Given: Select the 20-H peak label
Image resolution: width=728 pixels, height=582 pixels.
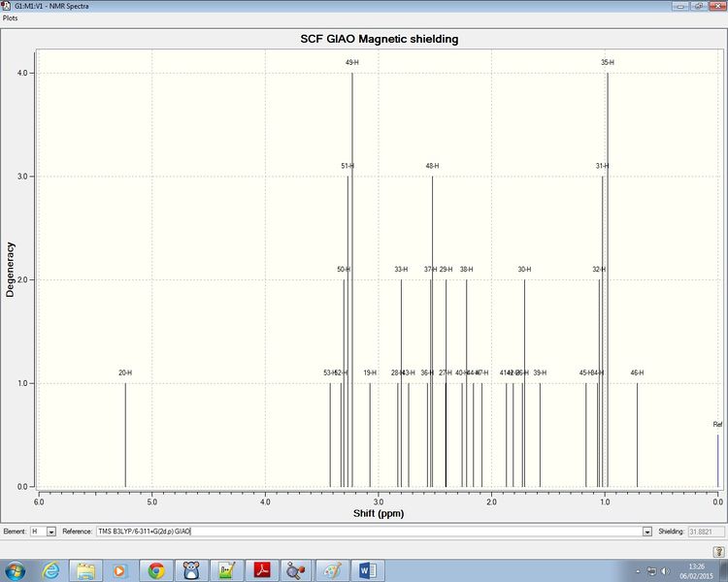Looking at the screenshot, I should tap(125, 372).
